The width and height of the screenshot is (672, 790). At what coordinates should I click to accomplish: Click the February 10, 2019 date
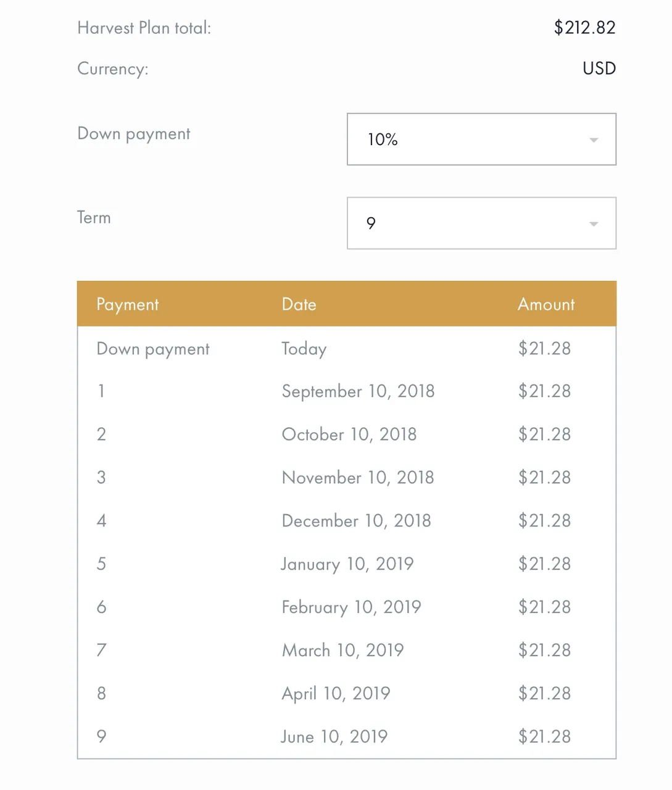351,607
